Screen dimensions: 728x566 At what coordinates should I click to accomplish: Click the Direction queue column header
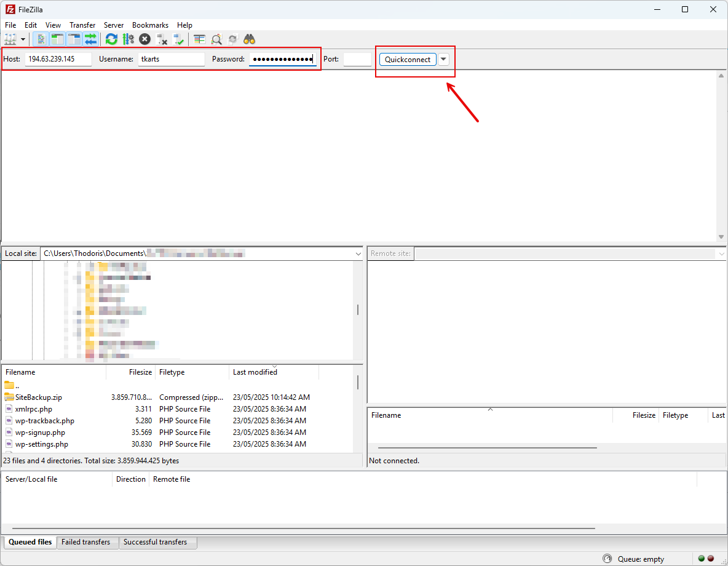pos(131,479)
